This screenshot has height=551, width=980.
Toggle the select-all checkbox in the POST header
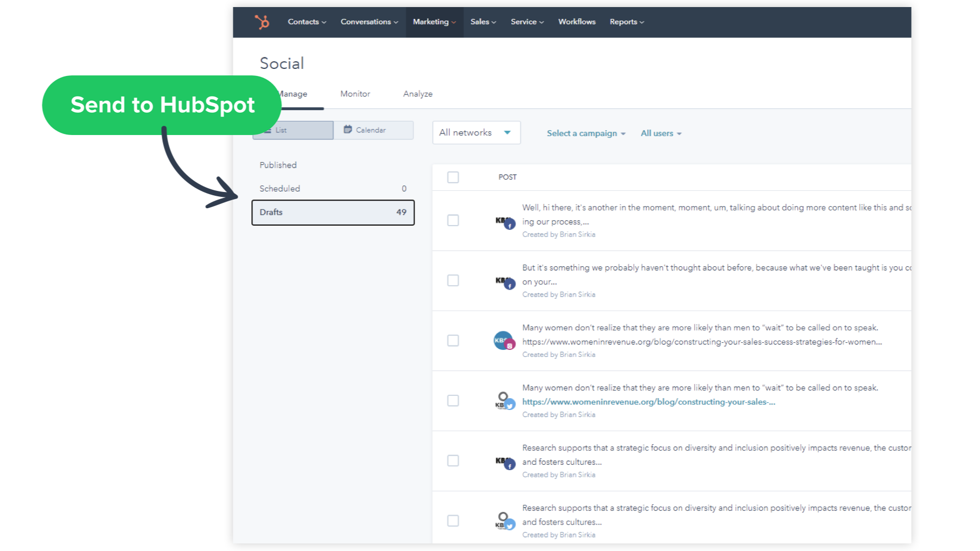tap(453, 177)
